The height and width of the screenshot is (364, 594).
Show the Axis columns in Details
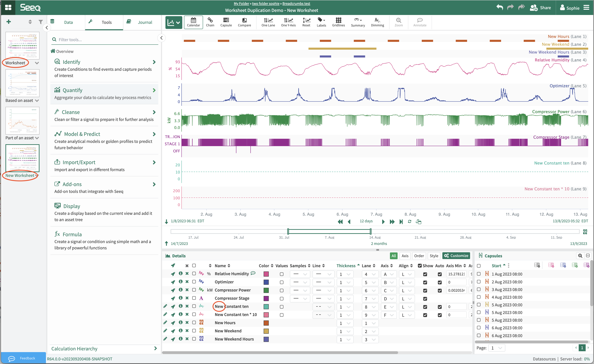(x=405, y=256)
